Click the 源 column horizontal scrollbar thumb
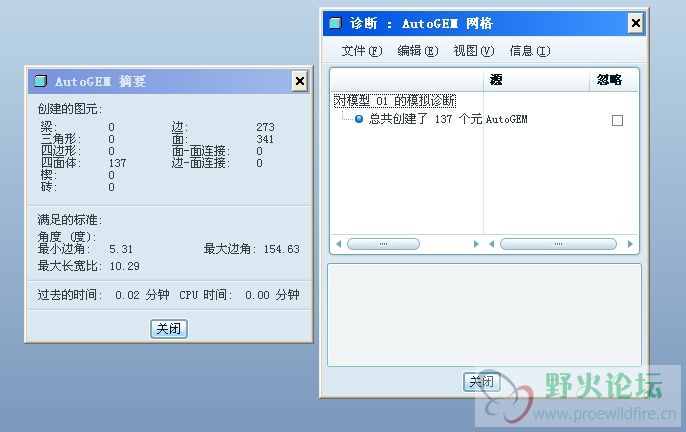The width and height of the screenshot is (686, 432). coord(558,244)
